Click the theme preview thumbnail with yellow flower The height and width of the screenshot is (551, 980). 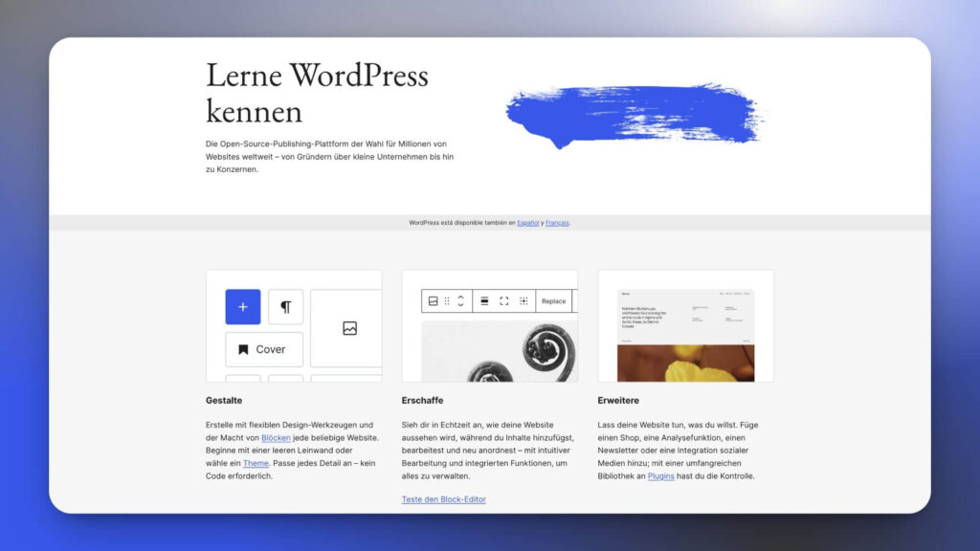tap(685, 335)
